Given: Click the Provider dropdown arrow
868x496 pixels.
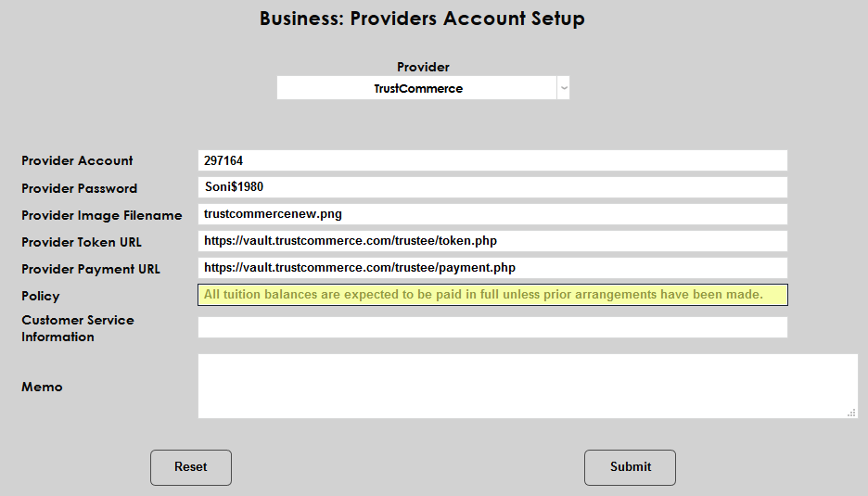Looking at the screenshot, I should 564,88.
